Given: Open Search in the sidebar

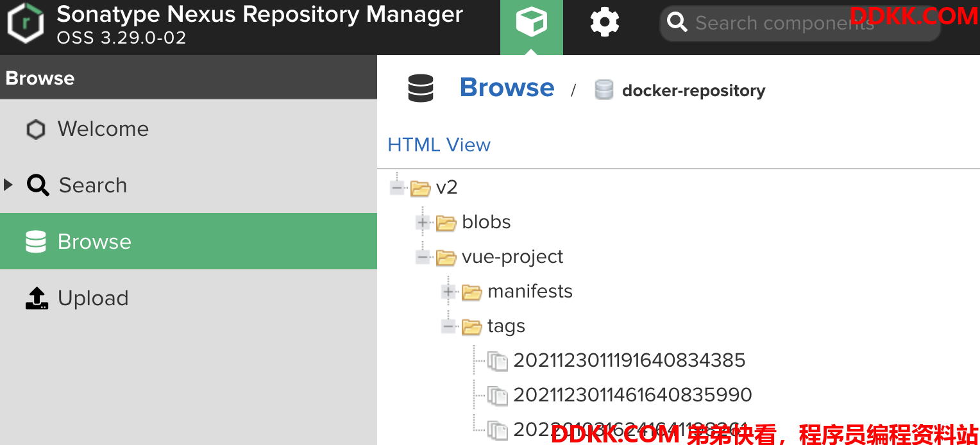Looking at the screenshot, I should coord(189,185).
